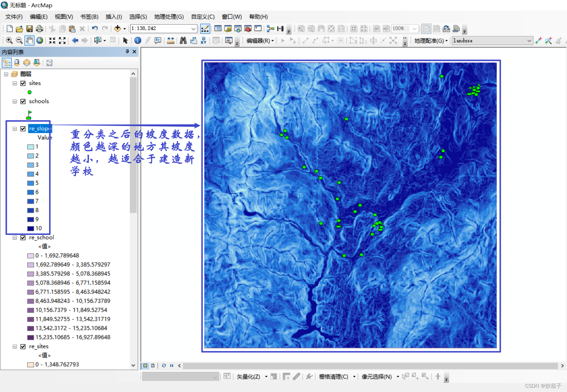Click the re_slope value 10 swatch
This screenshot has height=392, width=567.
(x=31, y=228)
